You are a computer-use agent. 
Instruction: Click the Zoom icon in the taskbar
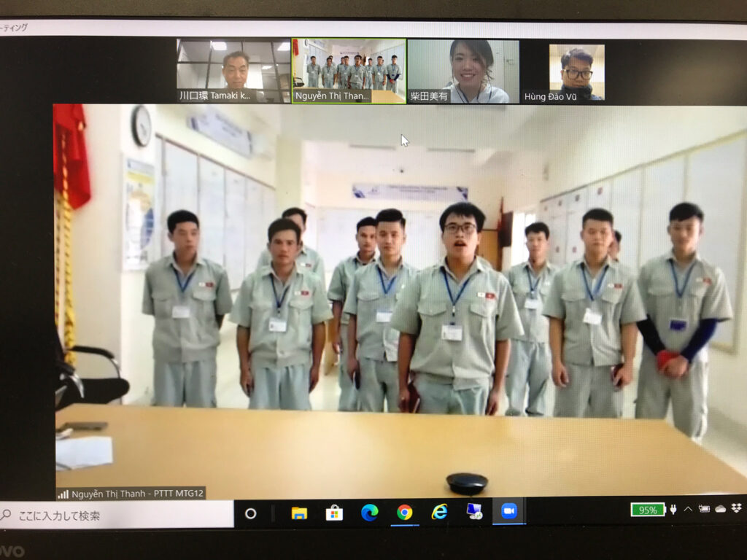pos(508,512)
